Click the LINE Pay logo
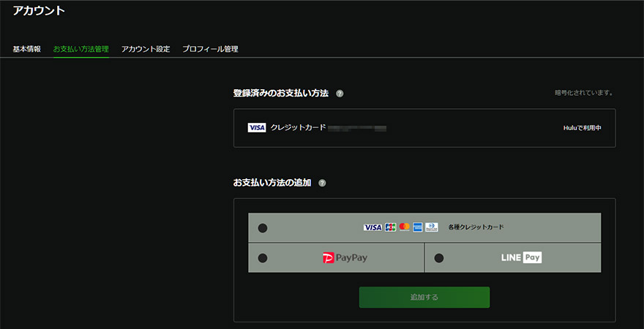This screenshot has width=644, height=329. [521, 257]
